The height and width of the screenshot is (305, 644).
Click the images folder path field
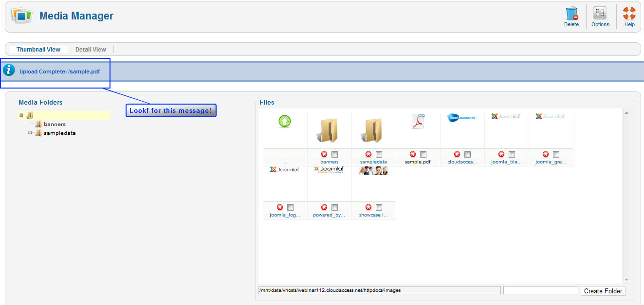pos(379,290)
